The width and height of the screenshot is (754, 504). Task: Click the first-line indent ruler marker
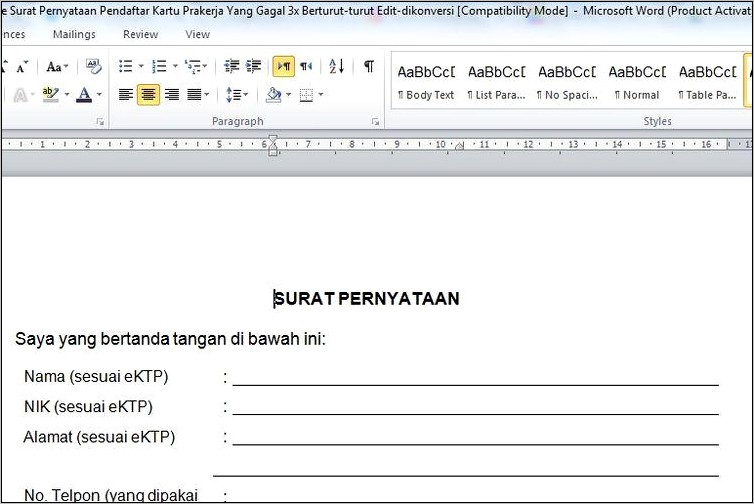[273, 139]
